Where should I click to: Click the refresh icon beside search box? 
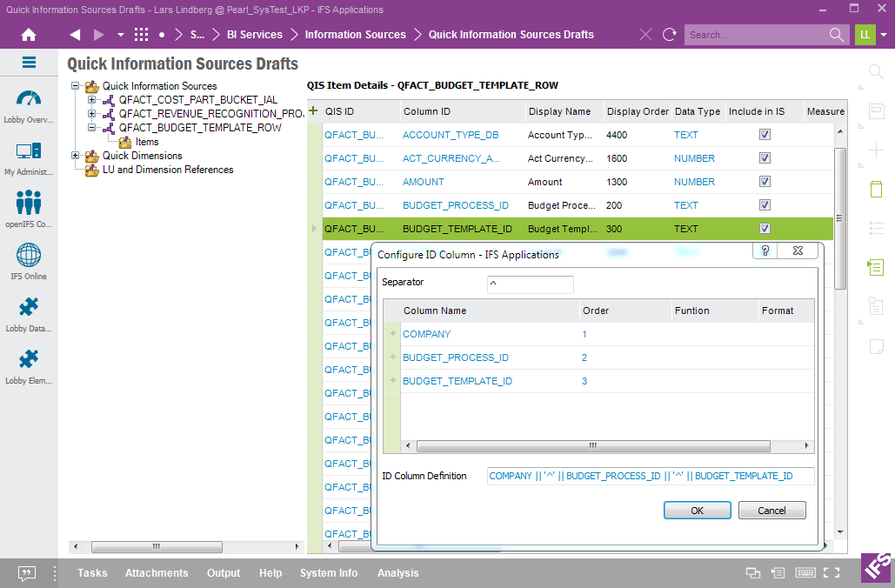point(669,35)
